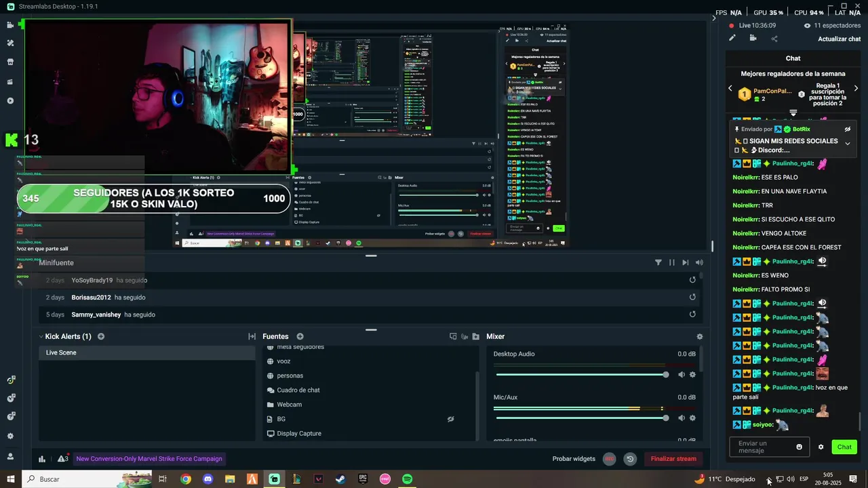The width and height of the screenshot is (868, 488).
Task: Select the Live Scene
Action: click(x=147, y=352)
